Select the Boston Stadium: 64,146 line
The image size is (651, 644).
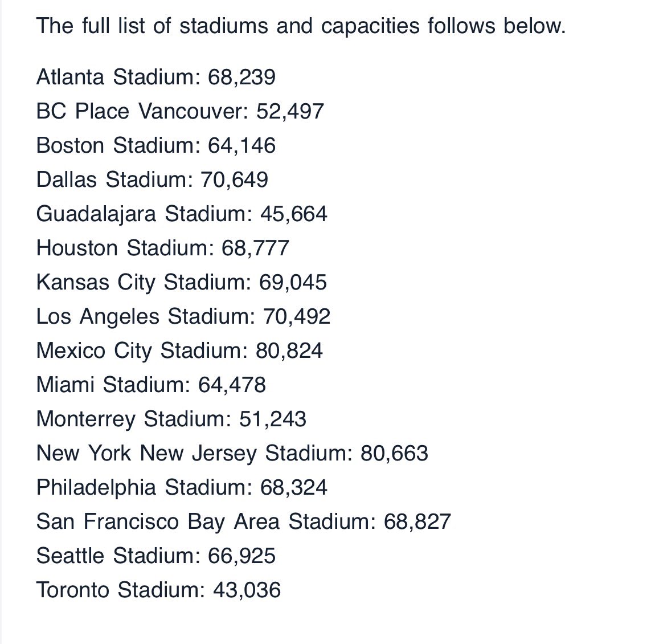pyautogui.click(x=155, y=145)
